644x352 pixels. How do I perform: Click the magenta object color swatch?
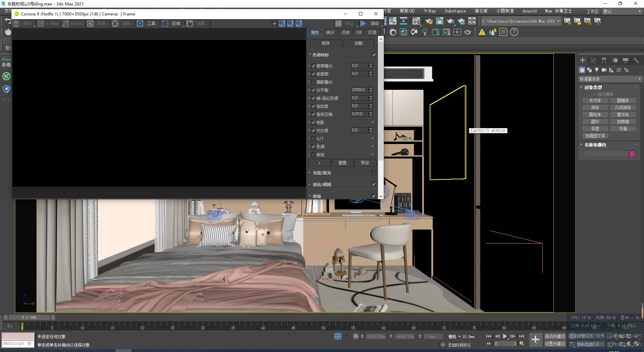click(x=632, y=154)
